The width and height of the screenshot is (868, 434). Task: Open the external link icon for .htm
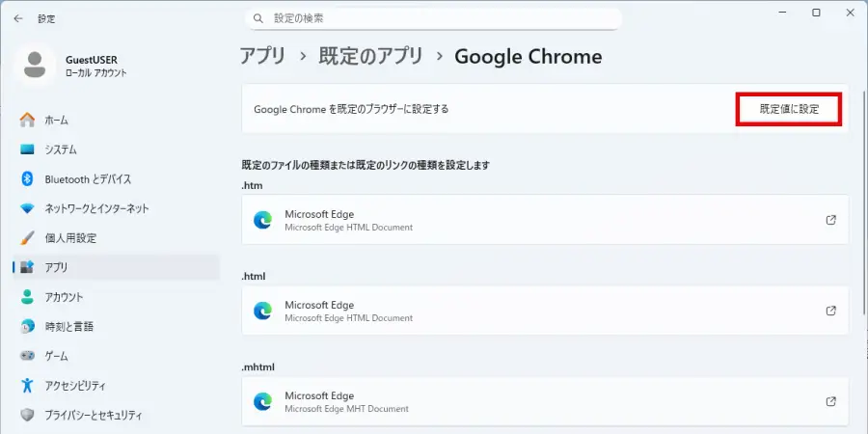pyautogui.click(x=831, y=220)
